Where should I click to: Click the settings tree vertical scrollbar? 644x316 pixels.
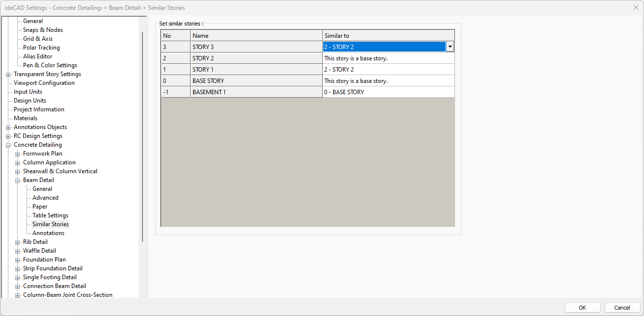tap(143, 137)
